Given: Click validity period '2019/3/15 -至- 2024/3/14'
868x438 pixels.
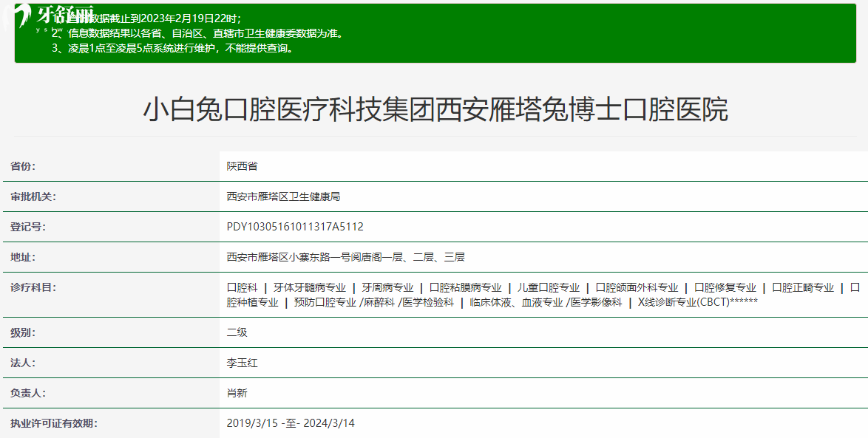Looking at the screenshot, I should click(x=291, y=424).
